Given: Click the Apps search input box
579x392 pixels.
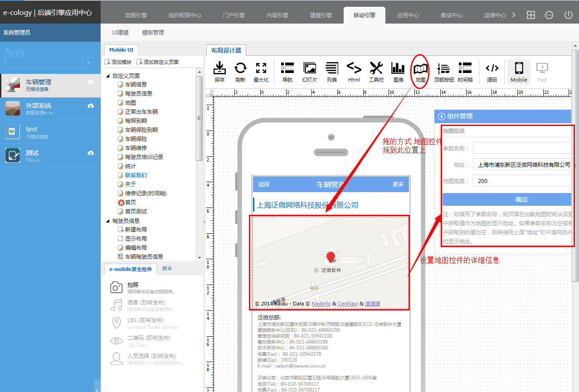Looking at the screenshot, I should 44,63.
